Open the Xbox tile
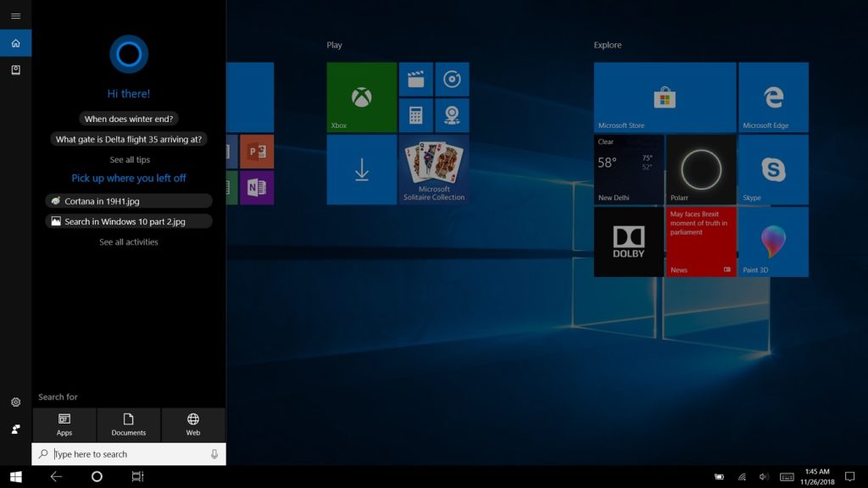Image resolution: width=868 pixels, height=488 pixels. pos(361,95)
